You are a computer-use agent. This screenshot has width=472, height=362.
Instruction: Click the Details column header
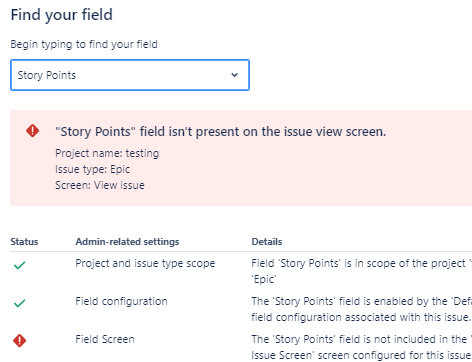tap(267, 242)
